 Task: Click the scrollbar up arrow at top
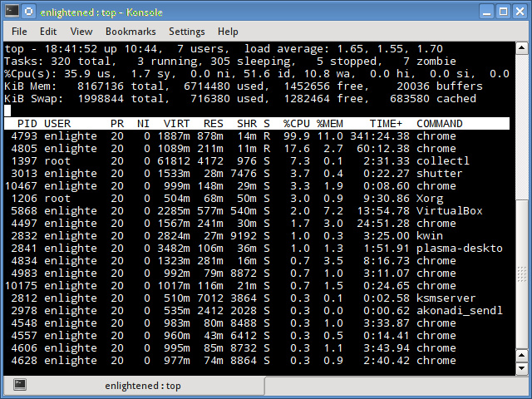pyautogui.click(x=522, y=47)
